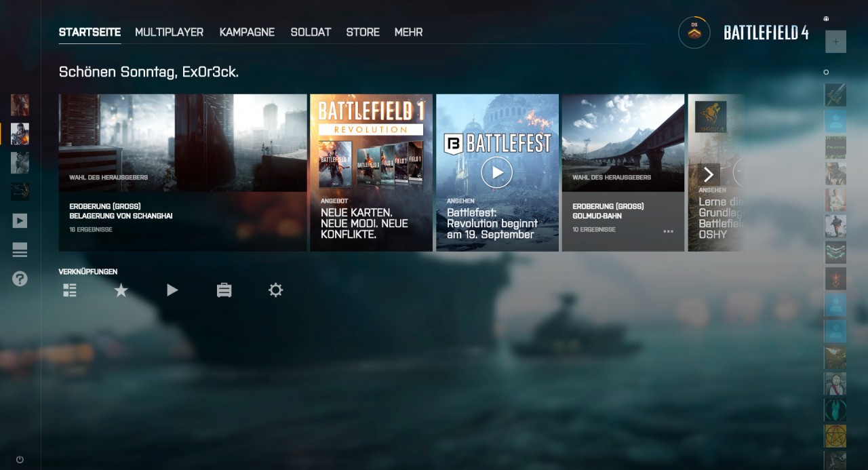The height and width of the screenshot is (470, 868).
Task: Select the friend with firing vehicle avatar
Action: coord(835,357)
